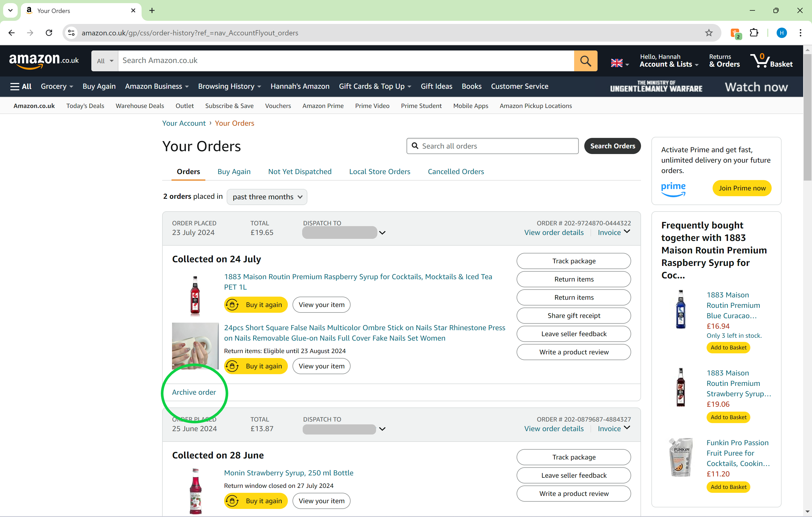Buy Raspberry Syrup again

(256, 305)
